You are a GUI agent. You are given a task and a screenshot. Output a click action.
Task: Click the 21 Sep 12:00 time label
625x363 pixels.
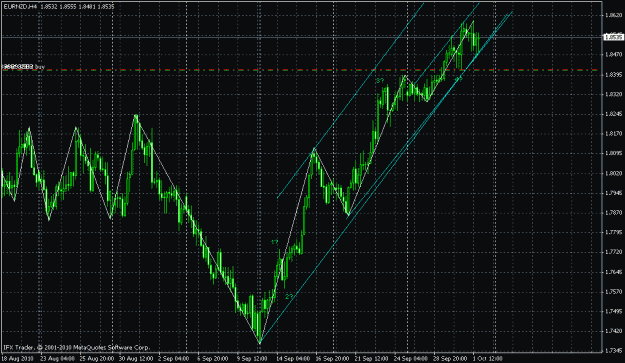[x=371, y=358]
